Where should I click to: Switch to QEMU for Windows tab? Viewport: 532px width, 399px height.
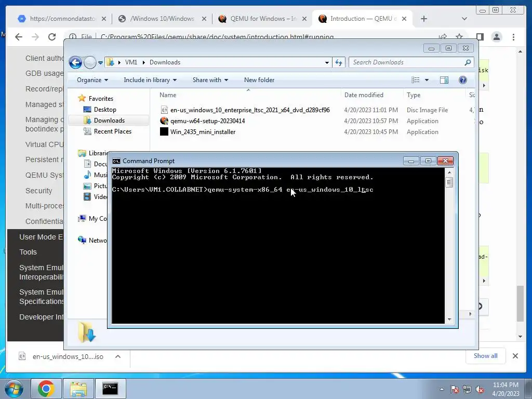coord(263,19)
